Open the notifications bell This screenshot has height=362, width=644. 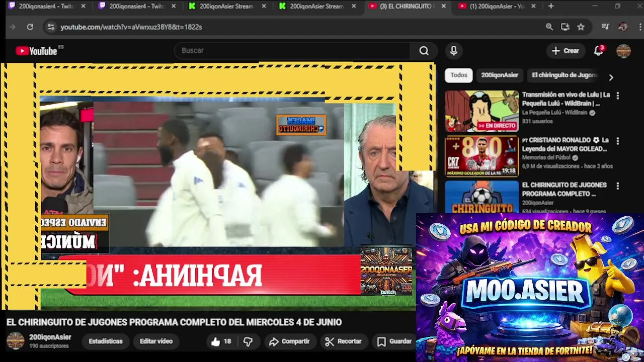coord(598,51)
